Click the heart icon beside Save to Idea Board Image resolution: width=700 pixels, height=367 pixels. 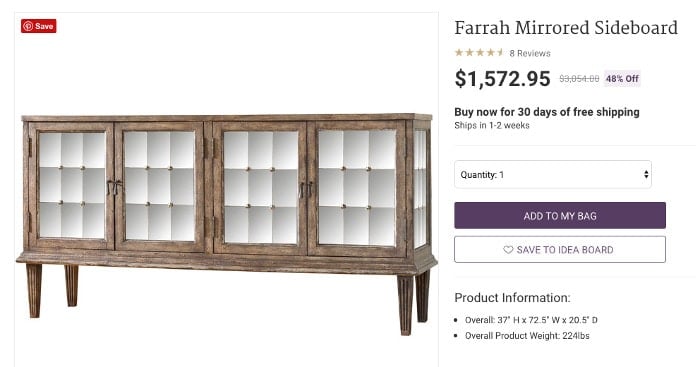click(508, 250)
